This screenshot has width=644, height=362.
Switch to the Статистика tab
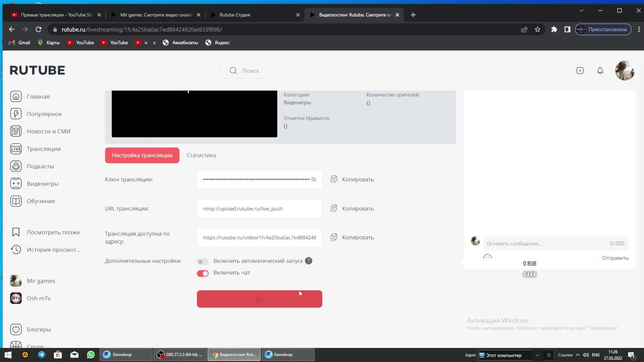click(x=201, y=155)
